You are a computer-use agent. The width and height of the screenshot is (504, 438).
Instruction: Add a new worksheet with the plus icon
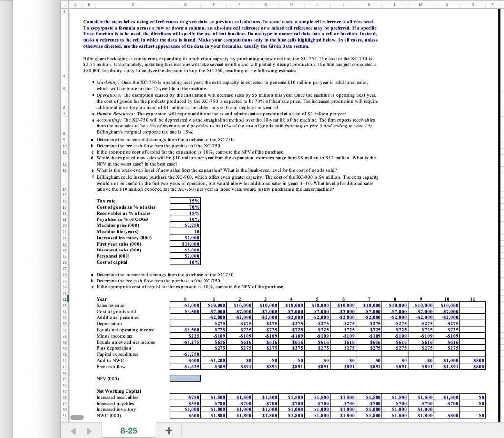coord(169,429)
